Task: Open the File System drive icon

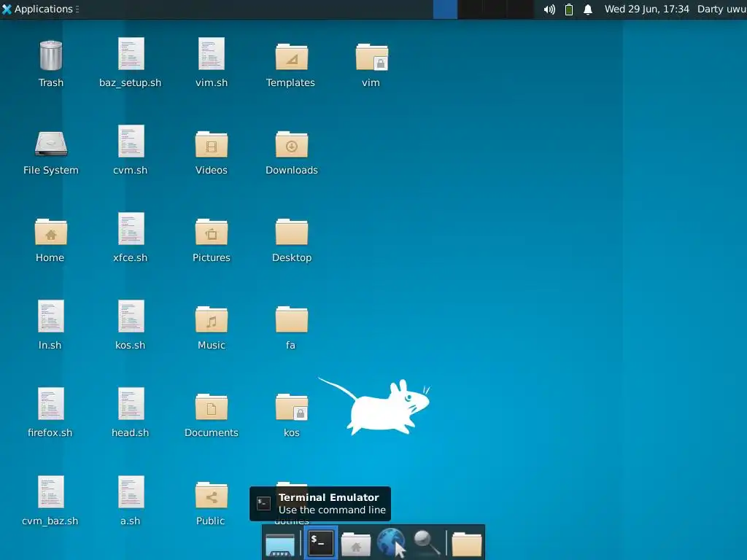Action: click(50, 144)
